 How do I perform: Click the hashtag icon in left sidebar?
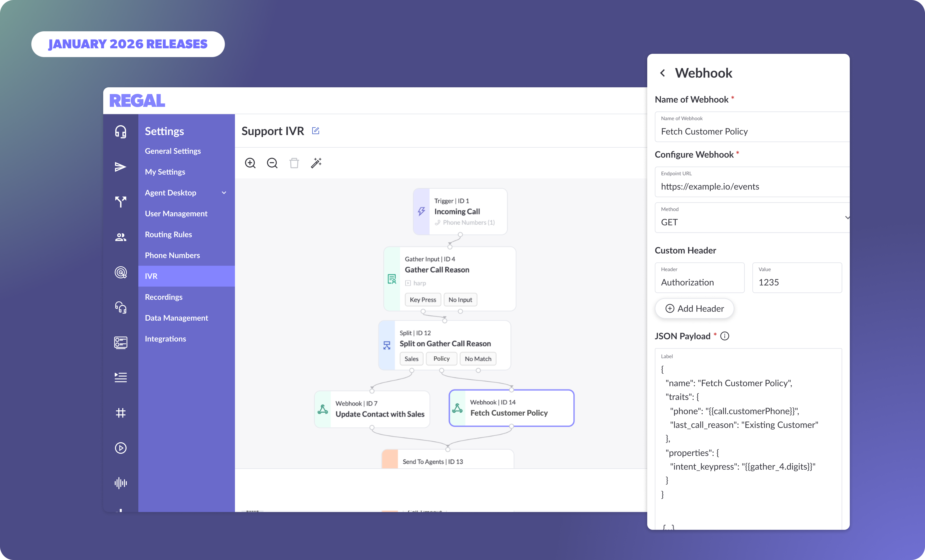(x=120, y=413)
